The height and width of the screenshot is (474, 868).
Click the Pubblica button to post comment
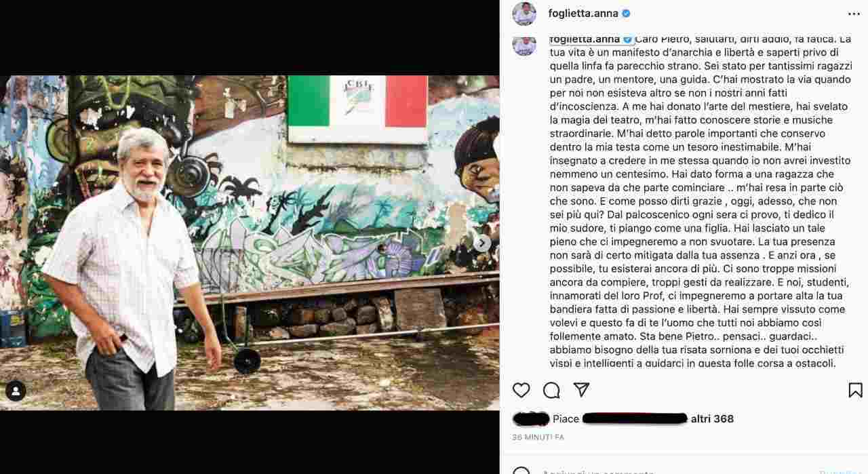[840, 471]
